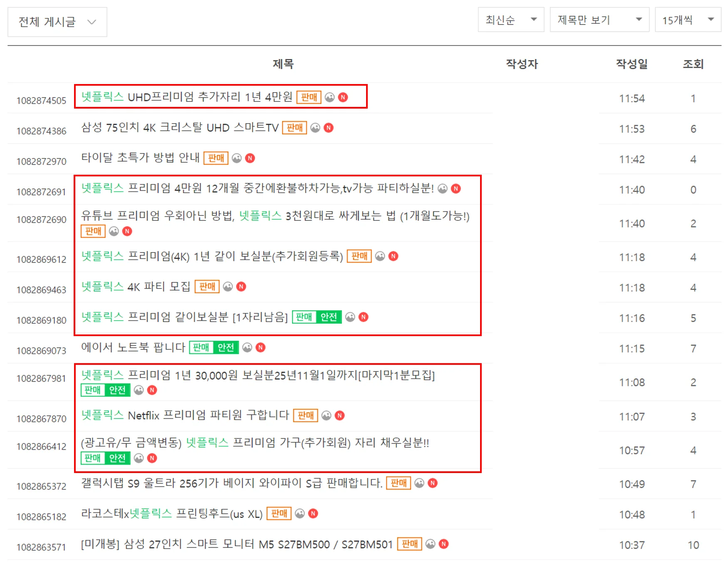
Task: Click the image icon on the '갤럭시탭 S9 울트라' row
Action: pos(419,483)
